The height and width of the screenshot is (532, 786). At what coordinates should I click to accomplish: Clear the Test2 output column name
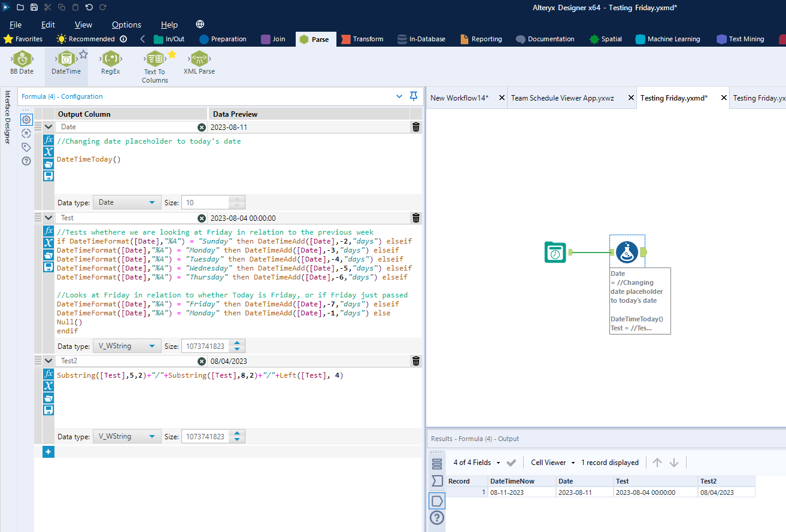[202, 361]
